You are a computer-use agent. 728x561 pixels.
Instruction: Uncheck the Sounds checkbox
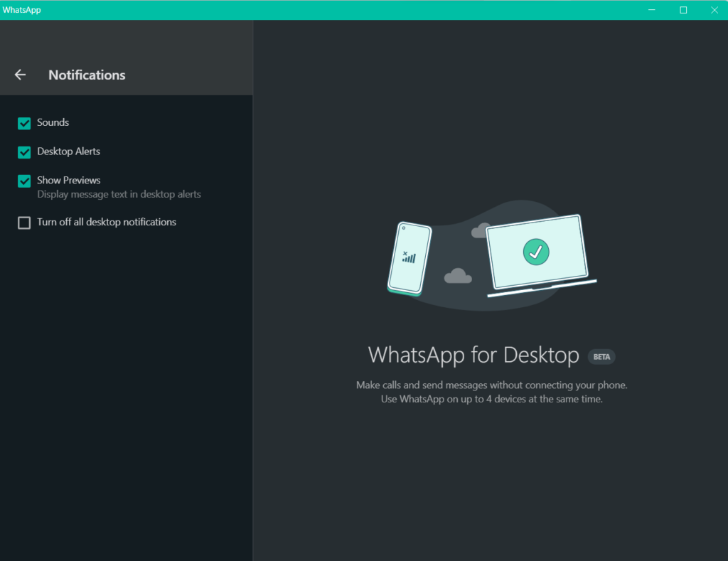point(24,123)
